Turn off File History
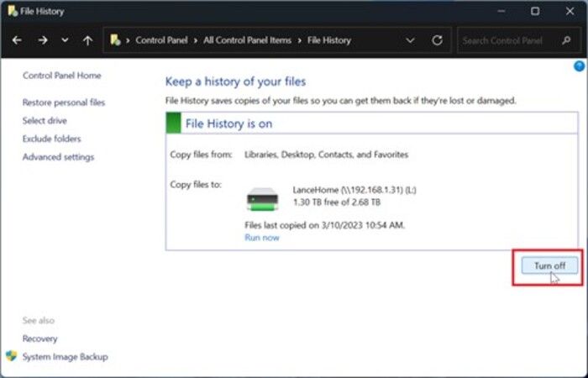588x378 pixels. 549,265
